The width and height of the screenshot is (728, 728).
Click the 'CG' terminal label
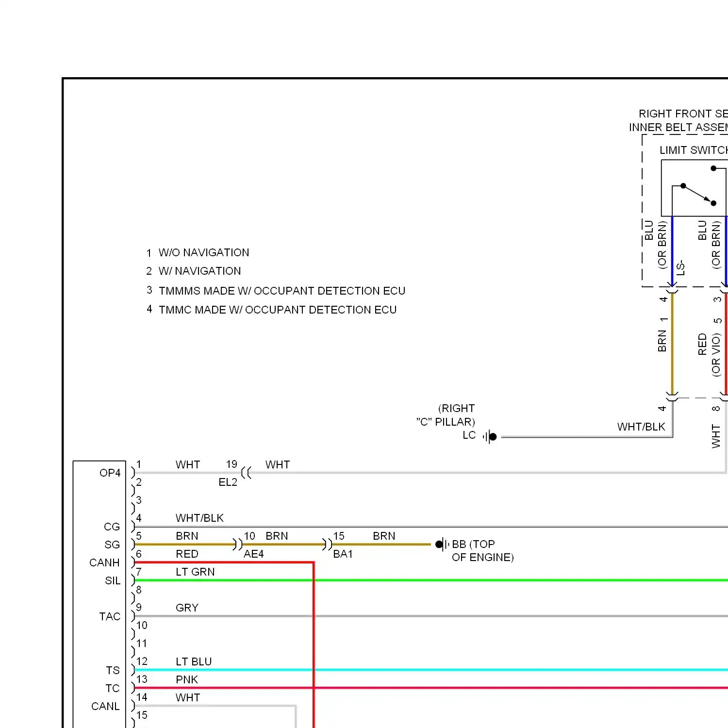pos(112,527)
